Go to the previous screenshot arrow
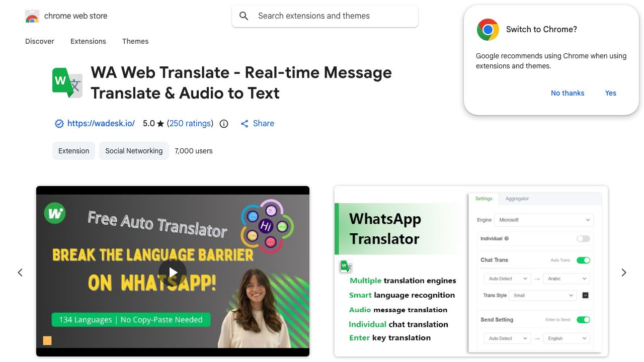 pyautogui.click(x=20, y=273)
